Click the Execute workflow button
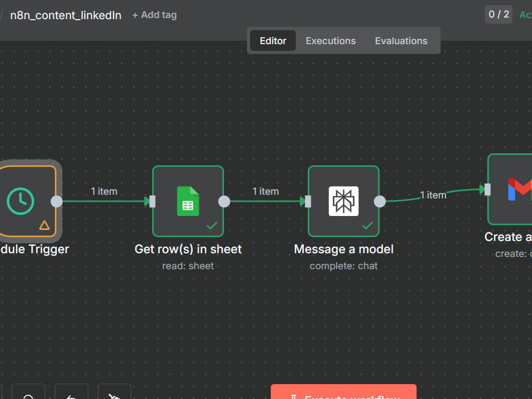The height and width of the screenshot is (399, 532). 343,392
